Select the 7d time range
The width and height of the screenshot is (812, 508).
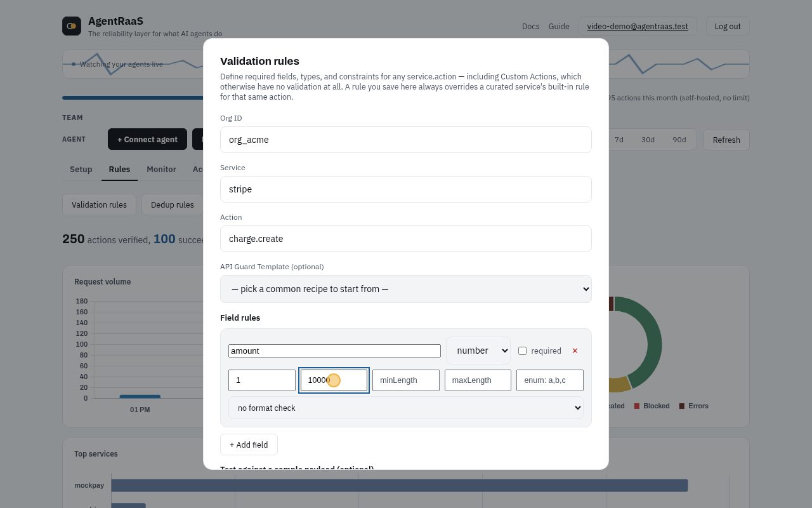point(619,140)
